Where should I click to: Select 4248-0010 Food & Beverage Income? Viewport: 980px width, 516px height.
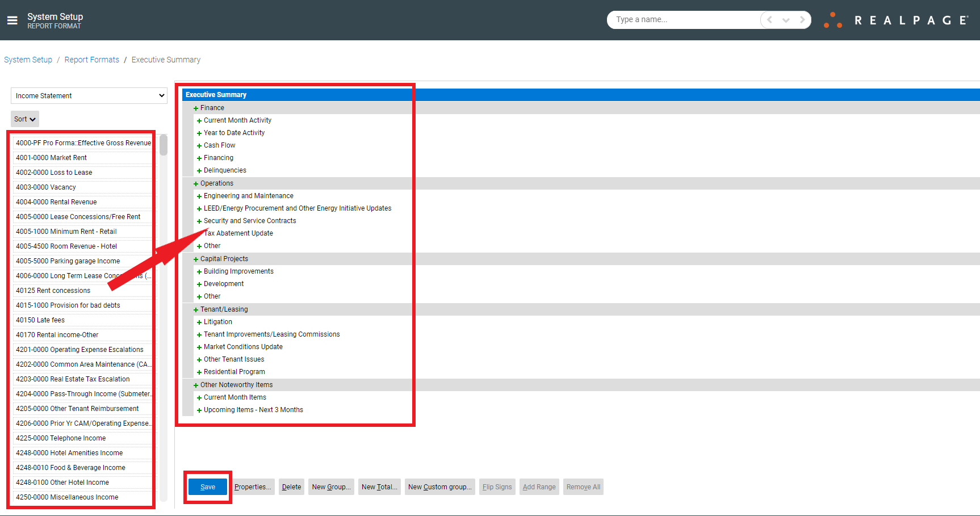(83, 468)
